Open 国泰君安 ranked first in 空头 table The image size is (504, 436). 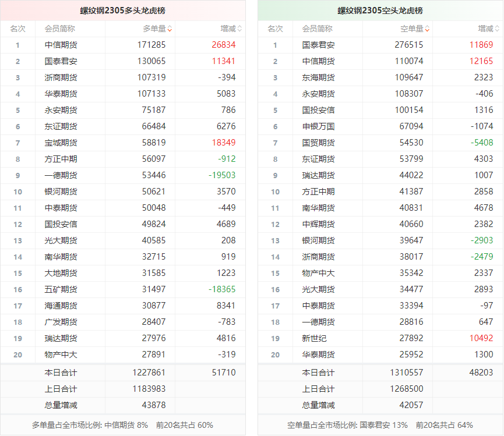click(x=318, y=45)
